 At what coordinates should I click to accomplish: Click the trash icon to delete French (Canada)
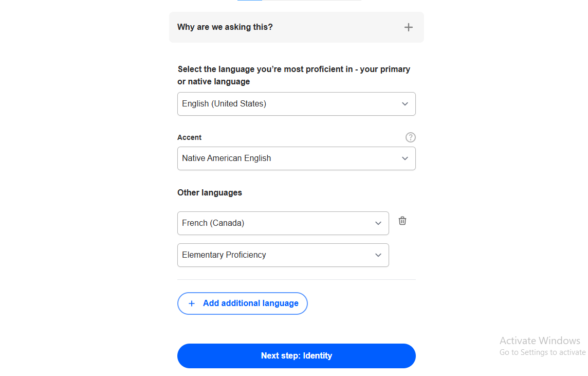[402, 220]
